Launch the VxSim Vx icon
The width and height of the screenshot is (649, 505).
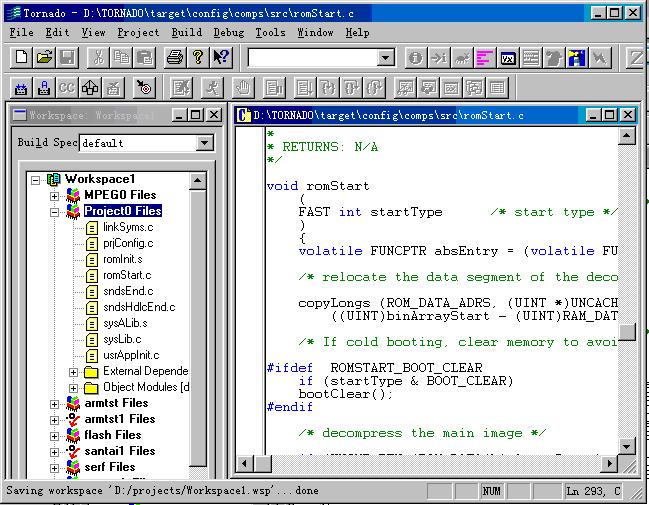click(x=508, y=58)
